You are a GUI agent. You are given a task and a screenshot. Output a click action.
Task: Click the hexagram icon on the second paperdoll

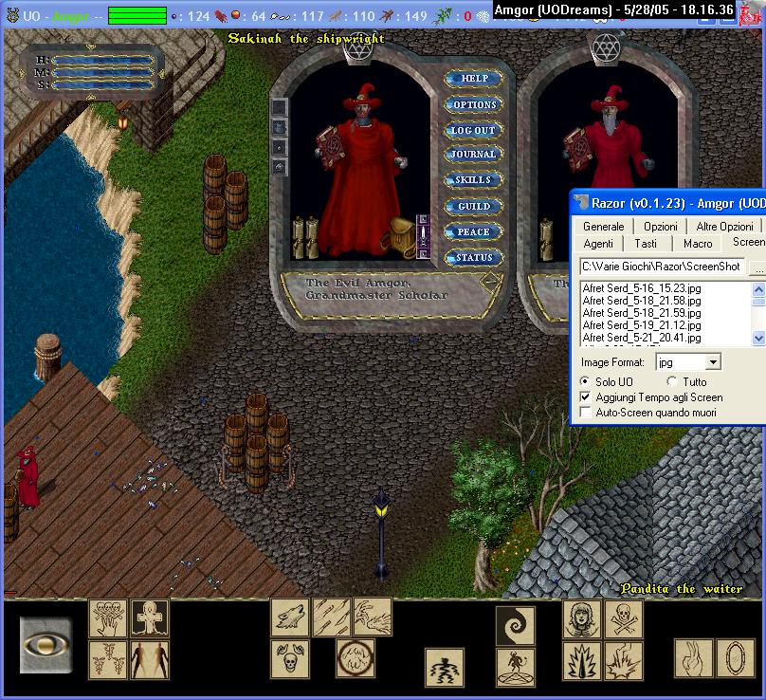click(606, 49)
